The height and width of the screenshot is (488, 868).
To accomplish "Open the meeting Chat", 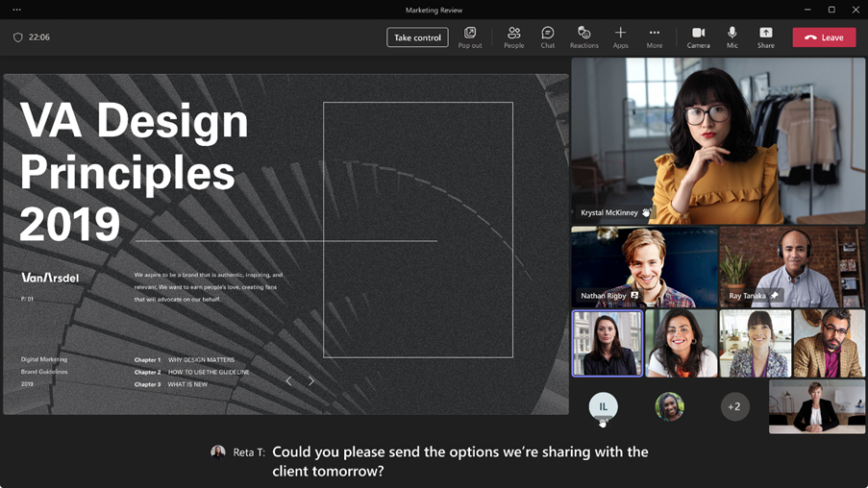I will (x=548, y=37).
